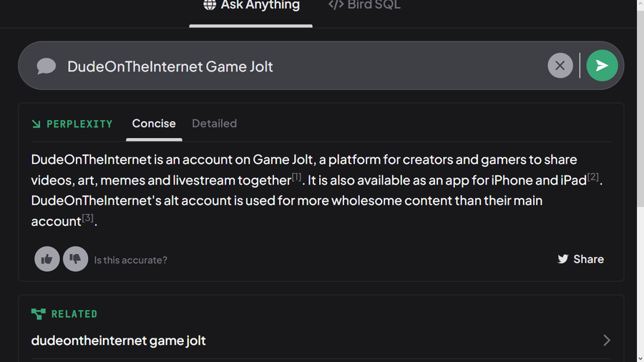Click the chat bubble icon in search bar

point(47,67)
